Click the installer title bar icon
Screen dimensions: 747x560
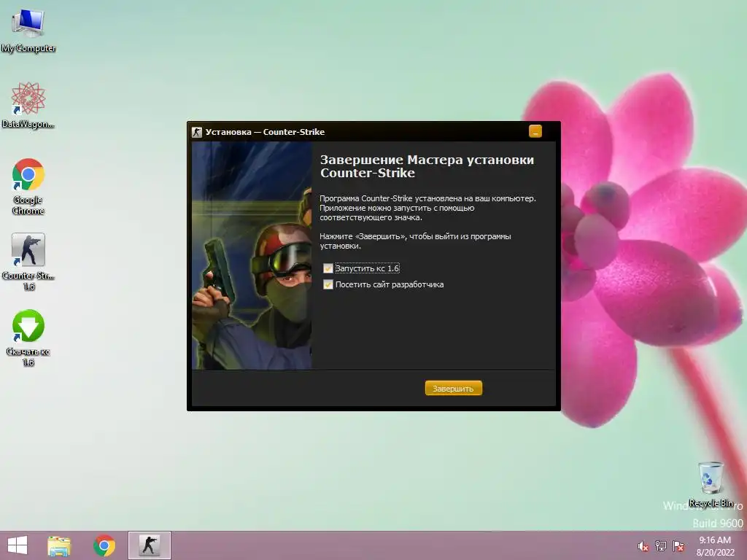(197, 133)
